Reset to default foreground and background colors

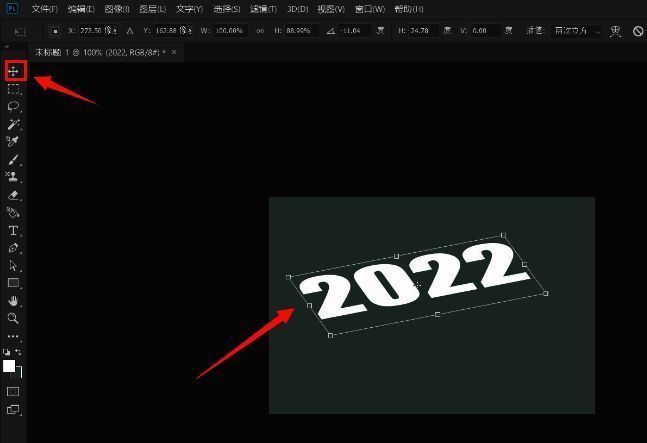coord(6,352)
